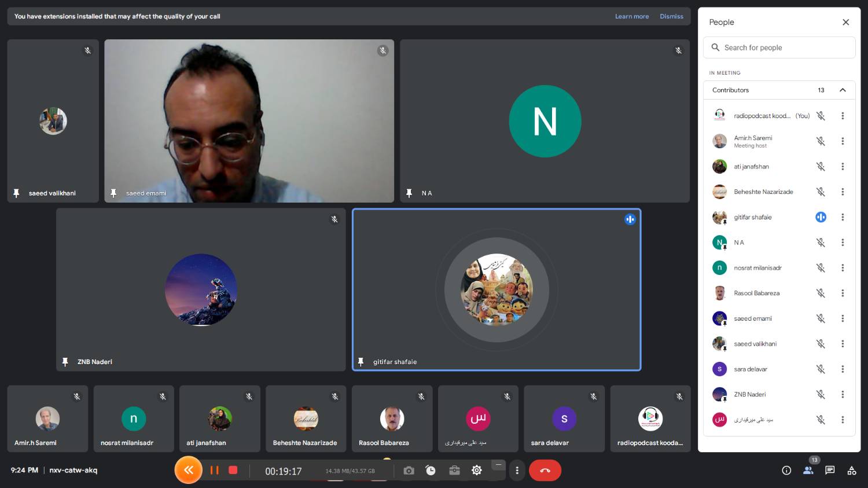The height and width of the screenshot is (488, 868).
Task: Click muted mic icon for saeed emami in list
Action: coord(821,318)
